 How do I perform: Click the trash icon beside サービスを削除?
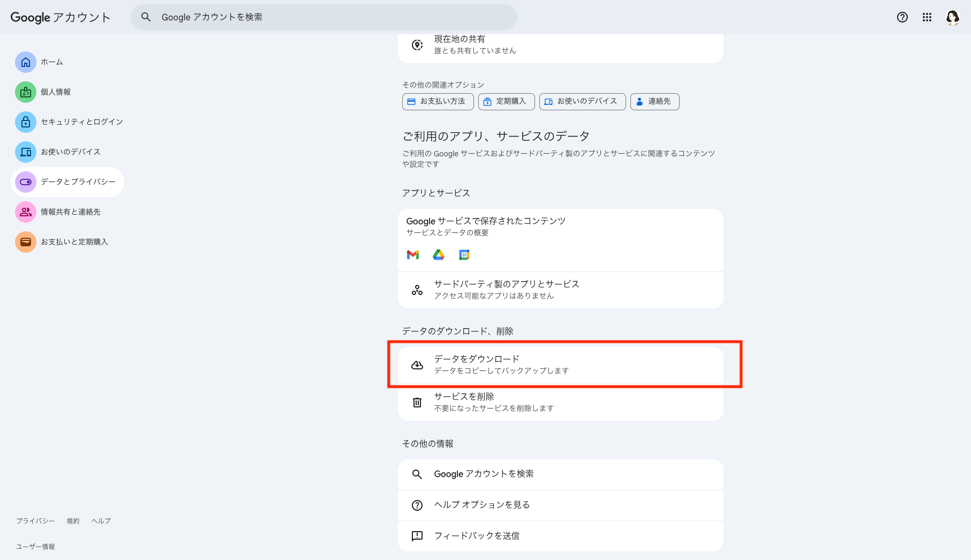[x=417, y=402]
